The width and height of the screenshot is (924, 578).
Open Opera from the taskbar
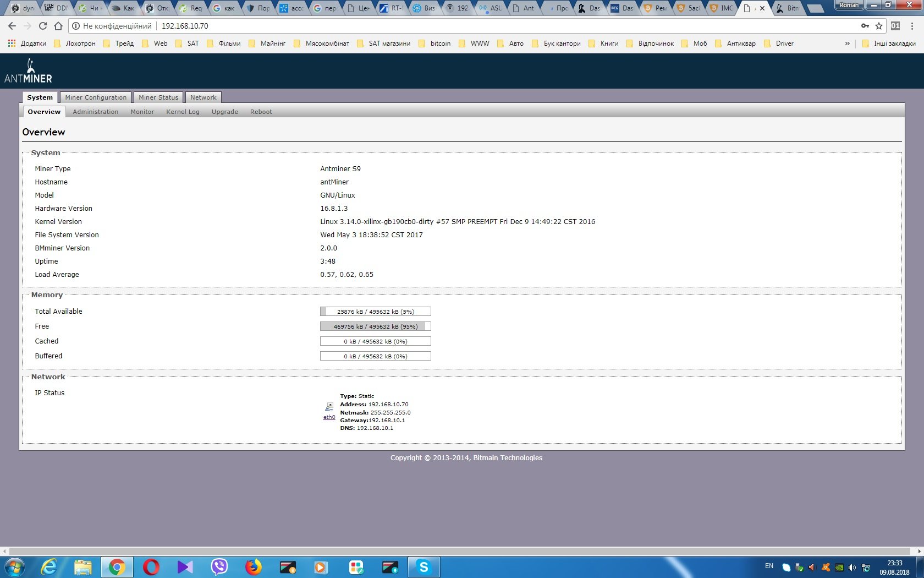[151, 567]
